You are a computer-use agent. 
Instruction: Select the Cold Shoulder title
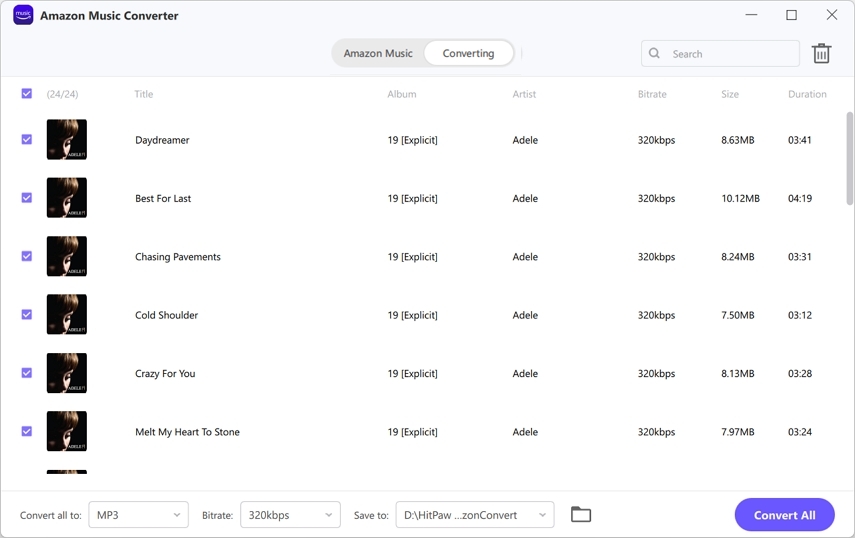click(166, 315)
